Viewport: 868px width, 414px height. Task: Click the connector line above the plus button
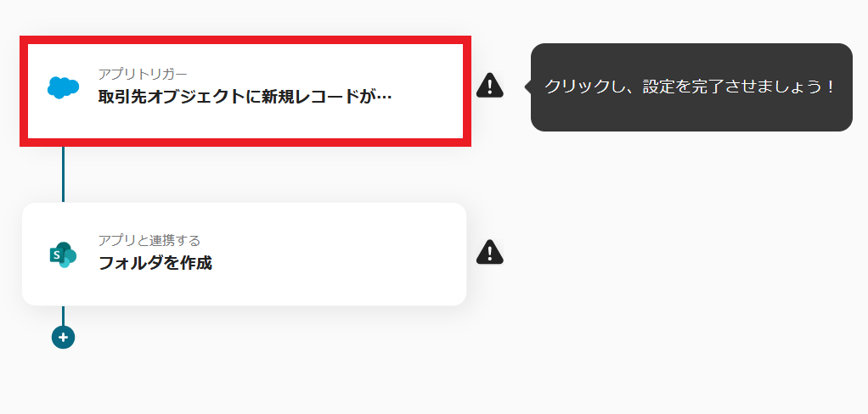pos(63,316)
